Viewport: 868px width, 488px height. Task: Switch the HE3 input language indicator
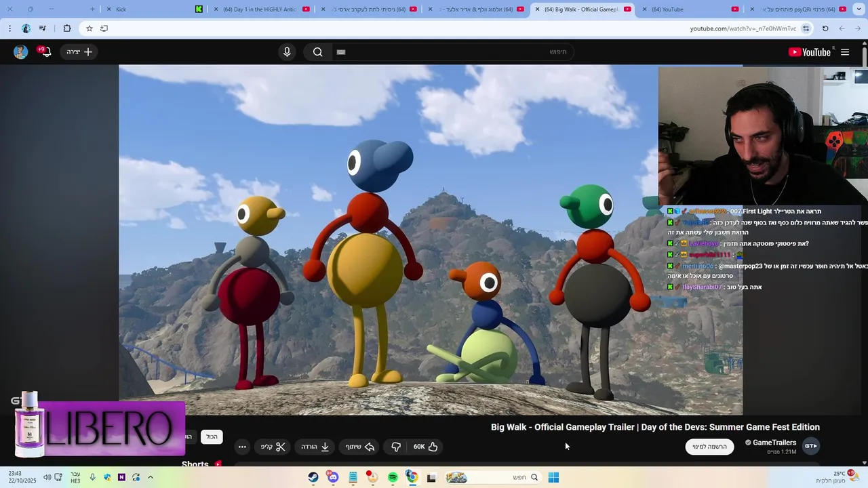[x=75, y=477]
